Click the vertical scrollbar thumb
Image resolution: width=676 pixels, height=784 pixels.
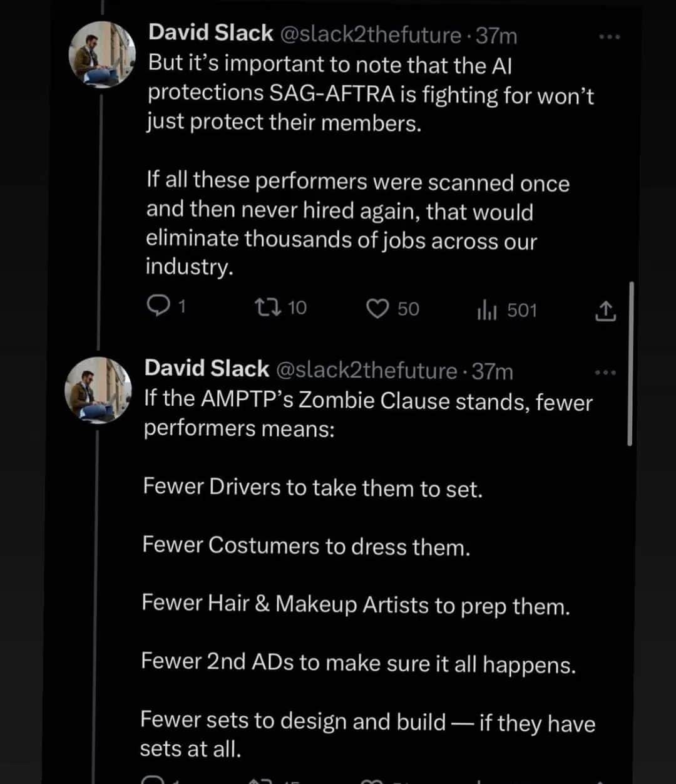point(630,363)
